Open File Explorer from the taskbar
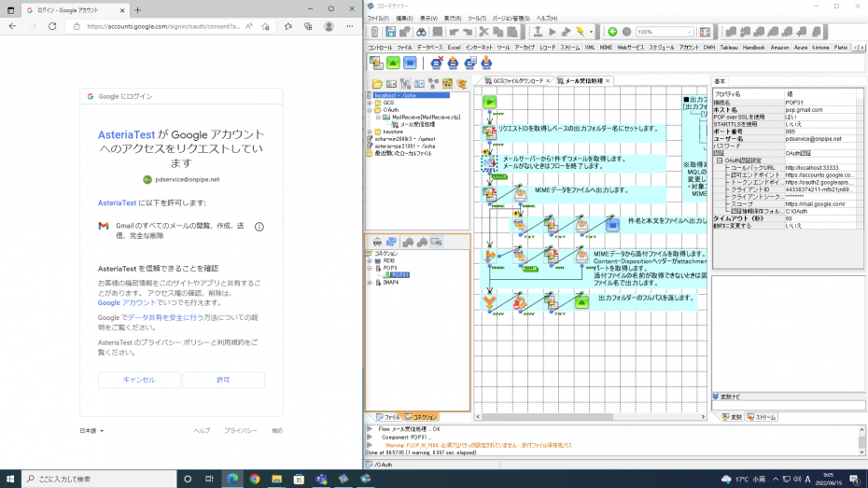Image resolution: width=868 pixels, height=488 pixels. pos(277,479)
